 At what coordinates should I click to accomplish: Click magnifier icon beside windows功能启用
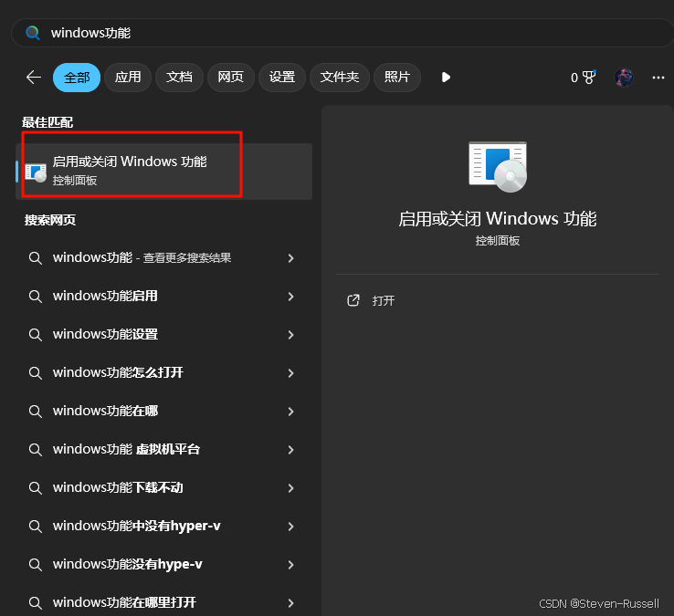(x=36, y=297)
